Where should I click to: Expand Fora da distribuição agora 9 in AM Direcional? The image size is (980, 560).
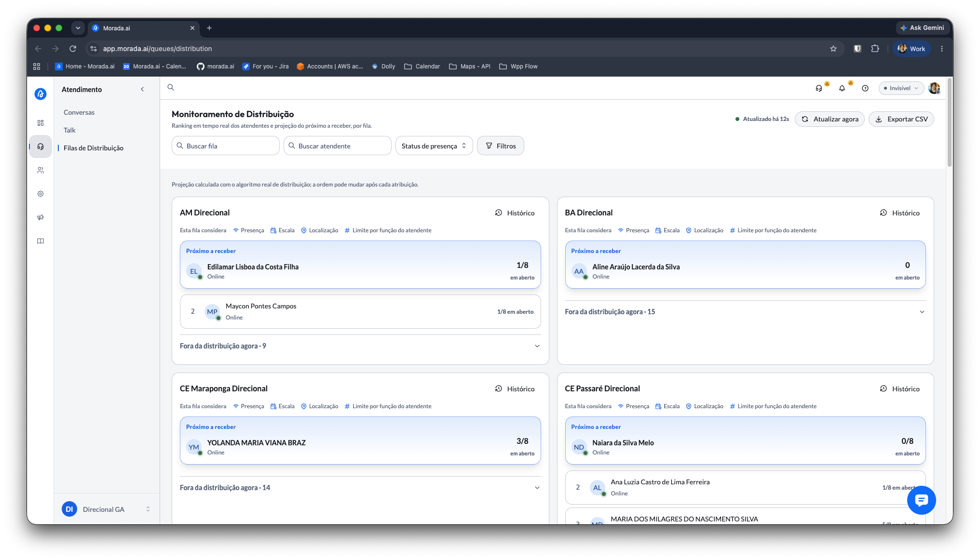tap(360, 346)
